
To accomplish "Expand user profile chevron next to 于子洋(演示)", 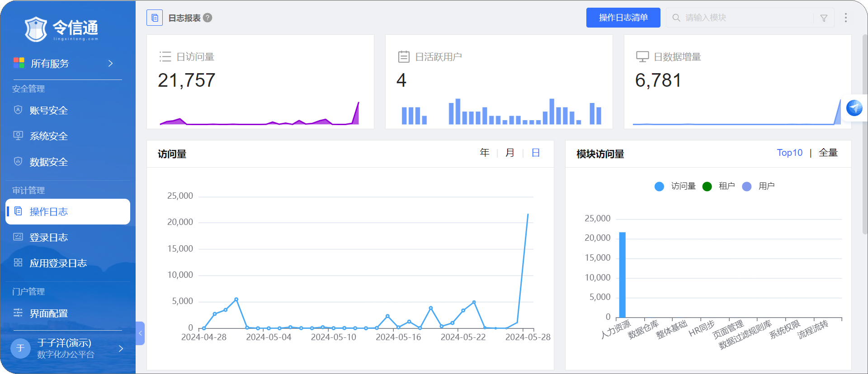I will 121,348.
